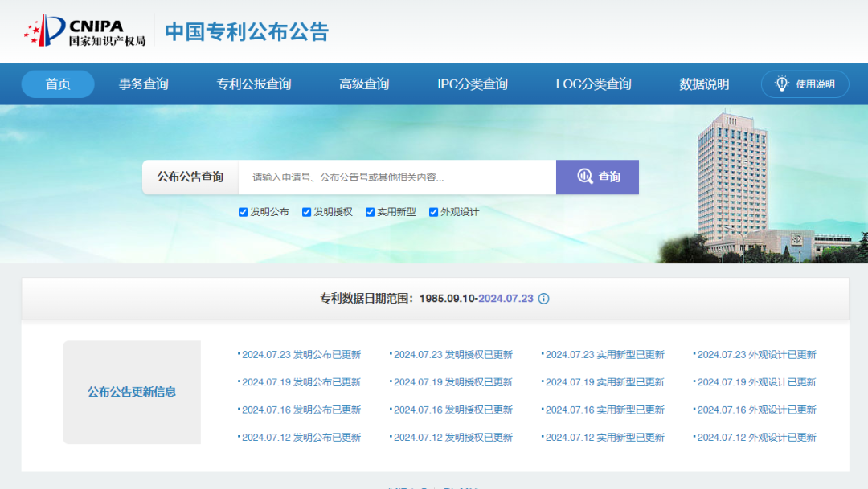Open 专利公报查询 in the navigation bar
Viewport: 868px width, 489px height.
(x=254, y=84)
